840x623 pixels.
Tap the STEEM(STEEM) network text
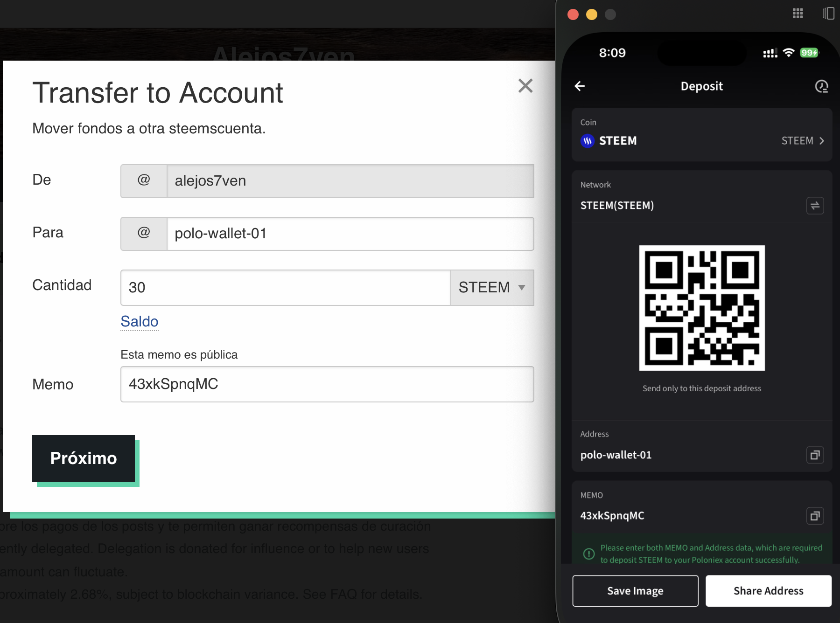(617, 206)
